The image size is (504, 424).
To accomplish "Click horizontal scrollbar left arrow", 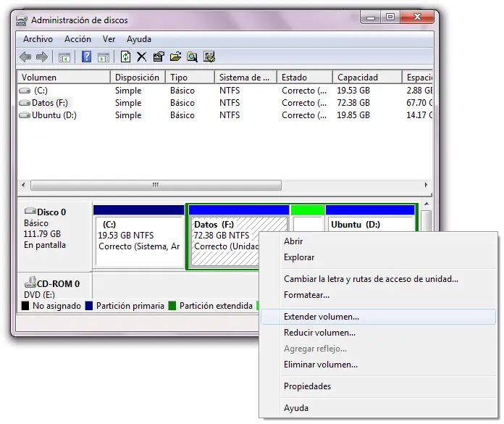I will [23, 185].
